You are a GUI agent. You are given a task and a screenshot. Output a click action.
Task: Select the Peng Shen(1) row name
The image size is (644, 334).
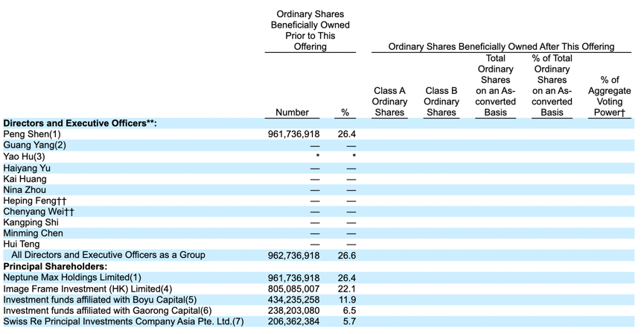(x=31, y=134)
